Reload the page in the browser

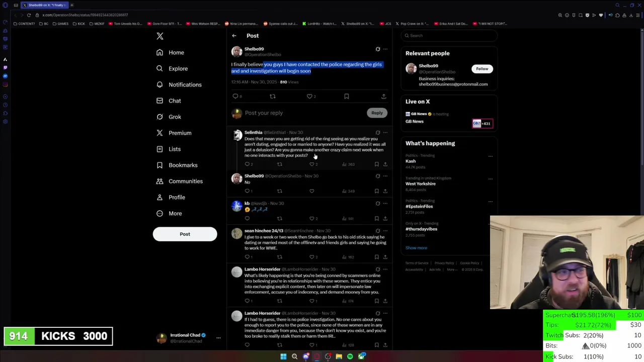[x=29, y=15]
